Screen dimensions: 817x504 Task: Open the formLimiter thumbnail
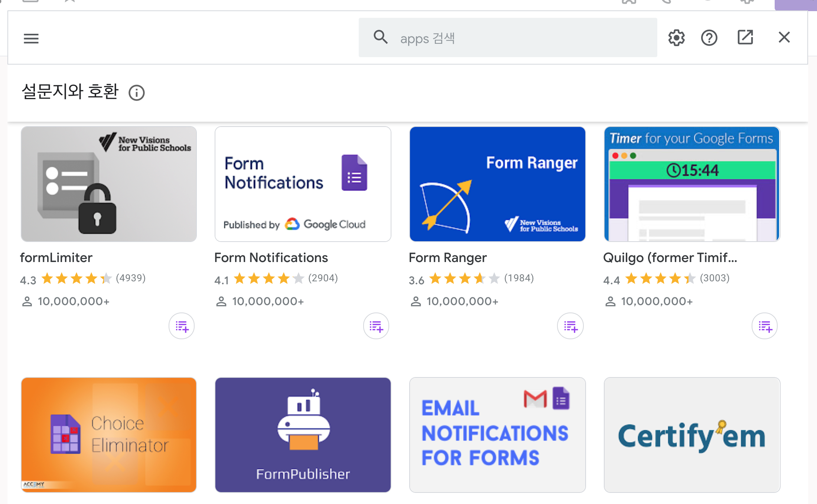[x=109, y=184]
